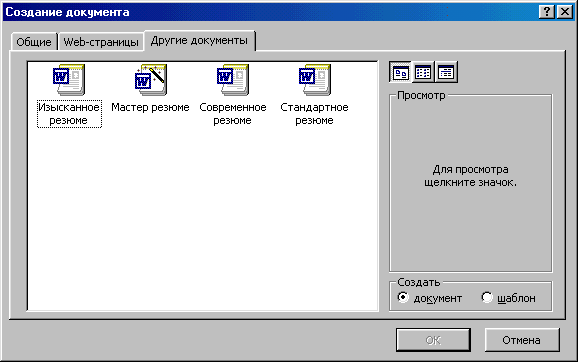Switch to list view mode
Image resolution: width=578 pixels, height=362 pixels.
click(x=423, y=72)
